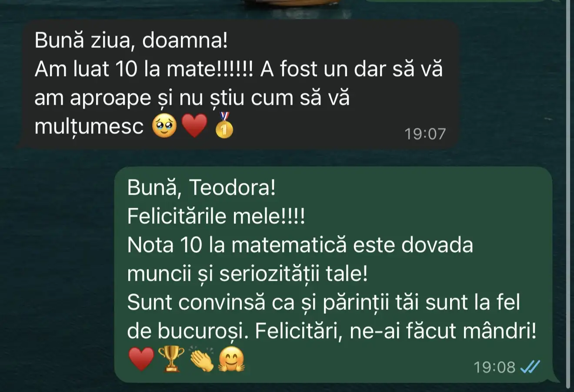Click the word 'mulțumesc' in received message
This screenshot has width=574, height=392.
click(89, 127)
